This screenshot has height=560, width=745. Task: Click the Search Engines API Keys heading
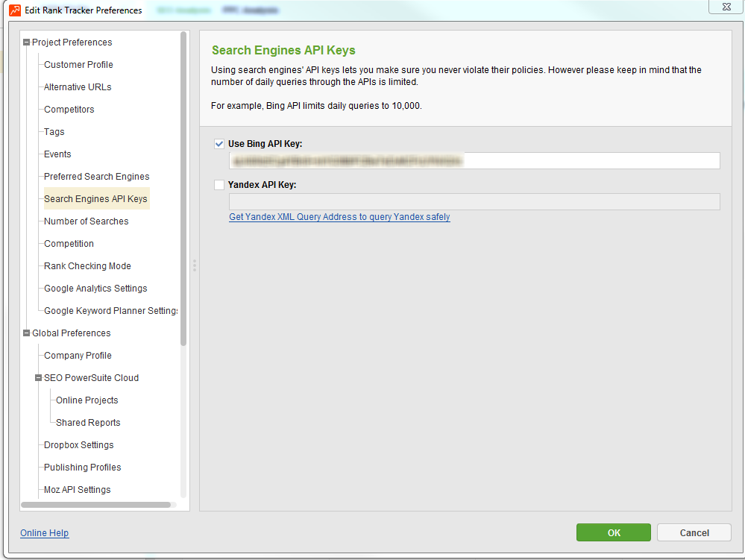[x=283, y=51]
